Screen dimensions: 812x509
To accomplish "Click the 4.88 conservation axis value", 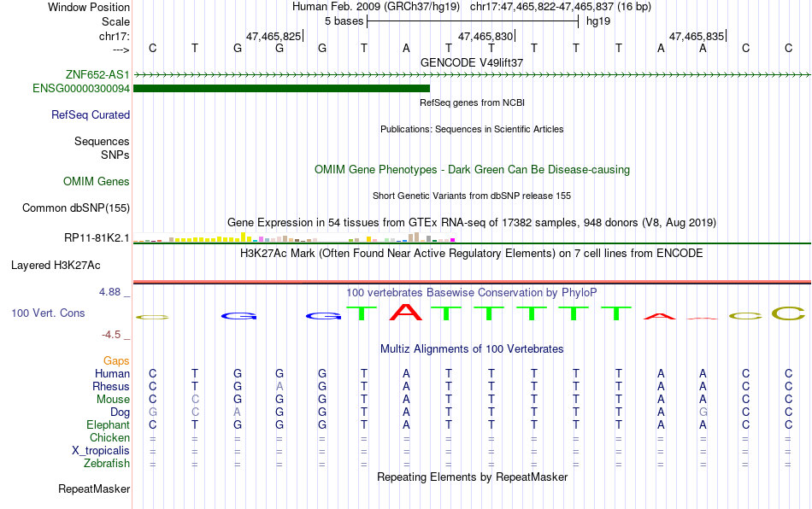I will (109, 292).
